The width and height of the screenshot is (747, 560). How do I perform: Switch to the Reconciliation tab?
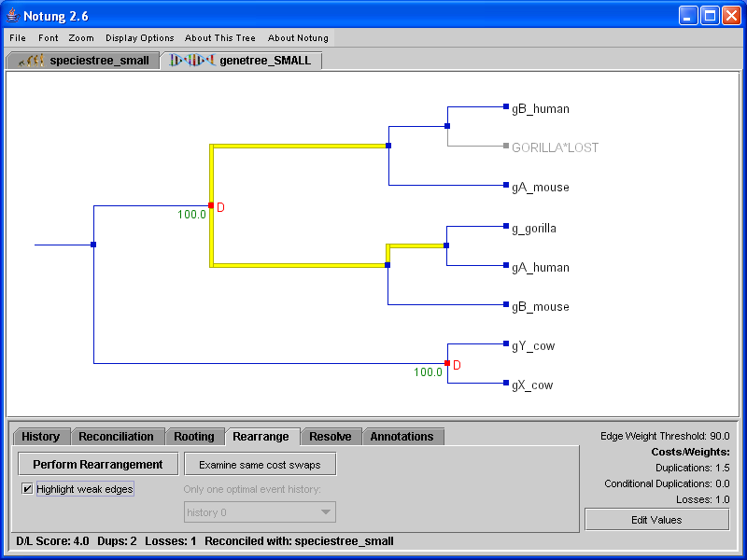[x=116, y=437]
